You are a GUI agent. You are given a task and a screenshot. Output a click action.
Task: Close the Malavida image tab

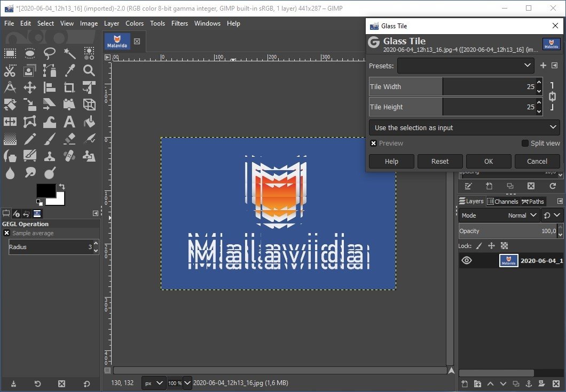(x=137, y=41)
